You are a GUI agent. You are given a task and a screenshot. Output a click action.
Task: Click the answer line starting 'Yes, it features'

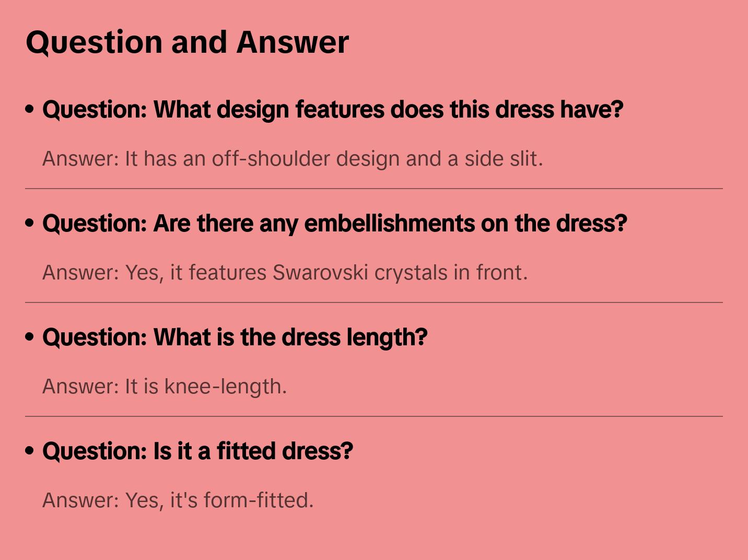pyautogui.click(x=285, y=273)
